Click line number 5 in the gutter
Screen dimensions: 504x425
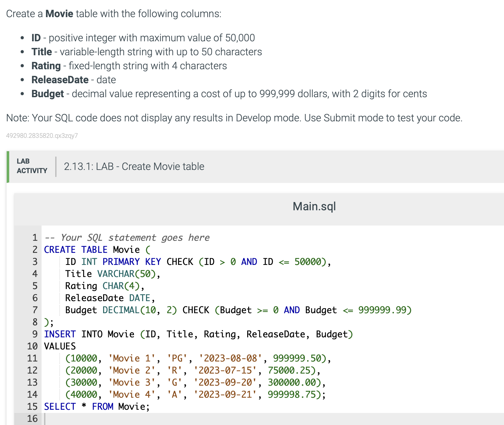[35, 286]
